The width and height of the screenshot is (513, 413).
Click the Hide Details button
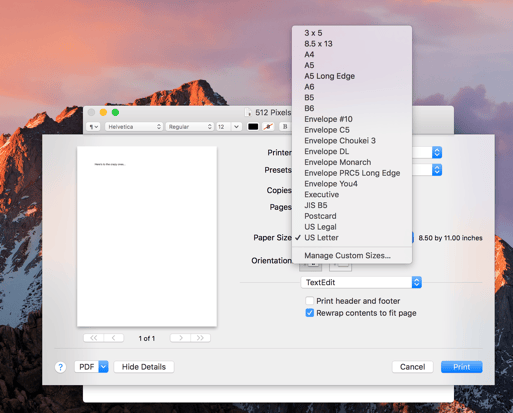(144, 367)
